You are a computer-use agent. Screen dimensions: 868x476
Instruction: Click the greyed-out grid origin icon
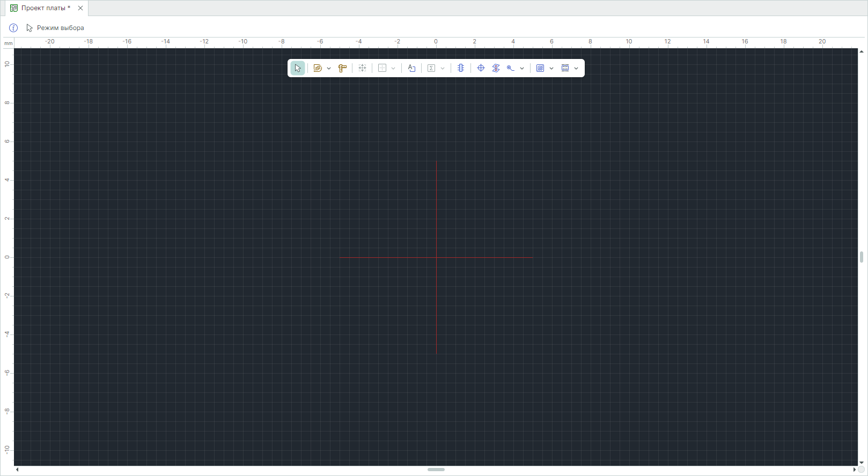[x=382, y=68]
